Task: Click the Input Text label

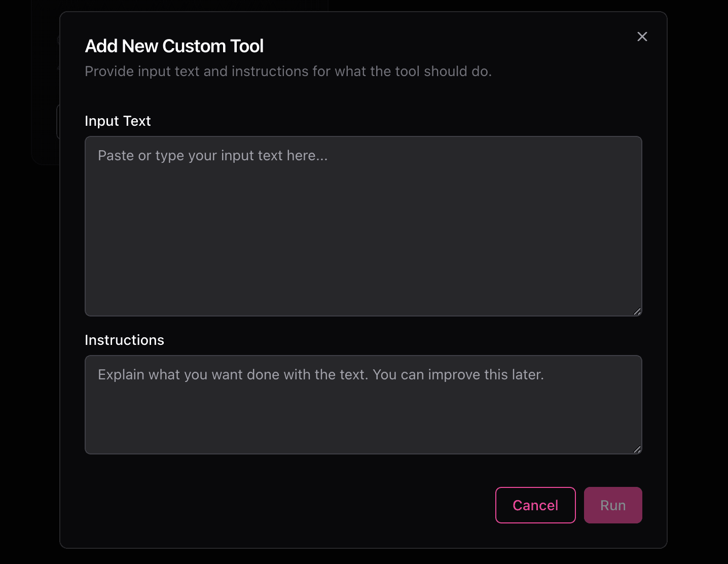Action: pyautogui.click(x=118, y=121)
